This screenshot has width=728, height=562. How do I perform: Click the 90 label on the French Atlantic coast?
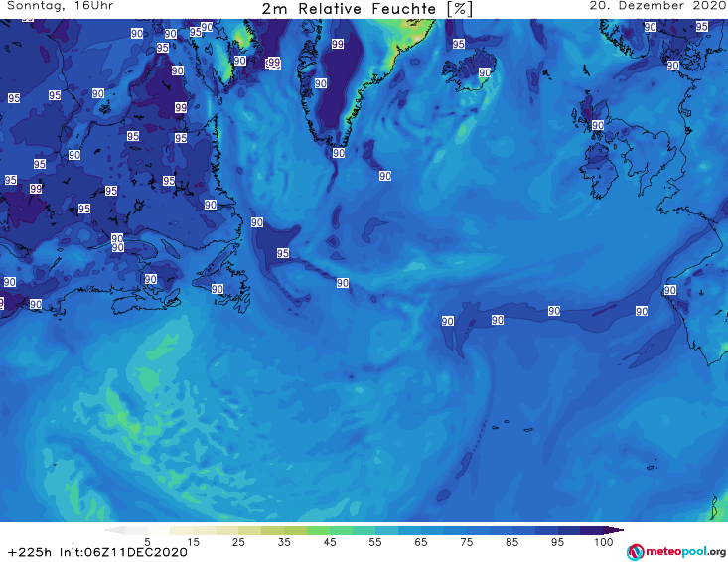670,290
